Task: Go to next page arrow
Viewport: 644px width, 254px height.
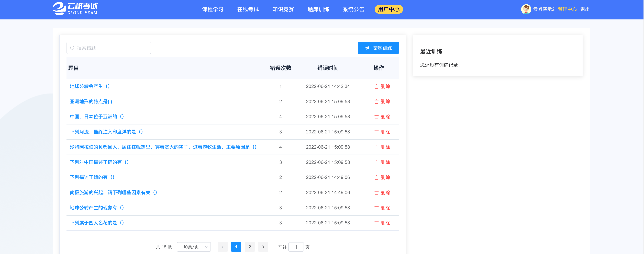Action: [x=263, y=247]
